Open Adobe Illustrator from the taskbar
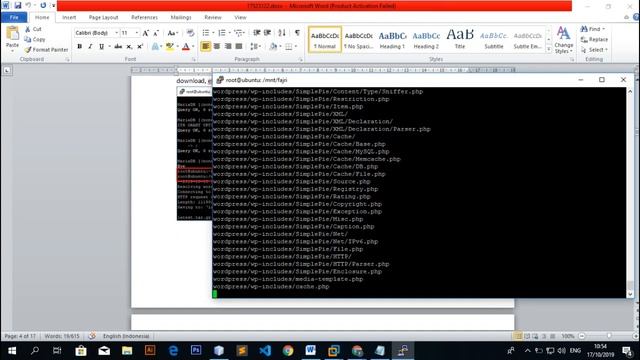This screenshot has width=640, height=360. point(150,350)
